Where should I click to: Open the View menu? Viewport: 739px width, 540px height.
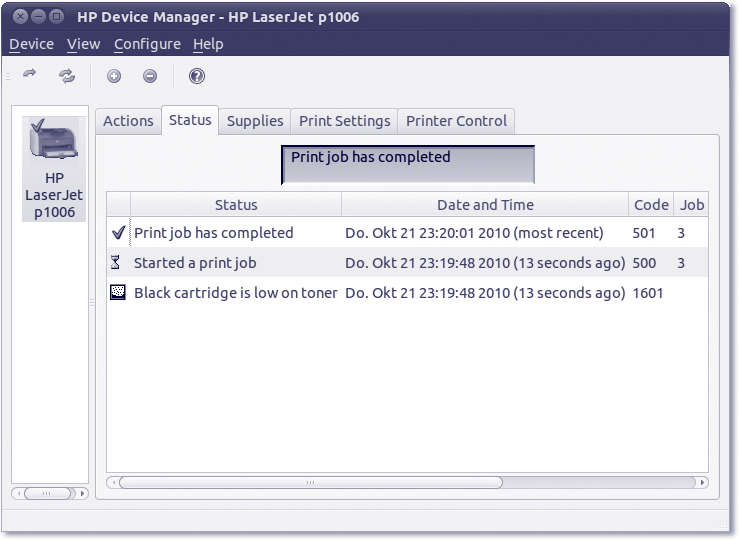point(83,44)
